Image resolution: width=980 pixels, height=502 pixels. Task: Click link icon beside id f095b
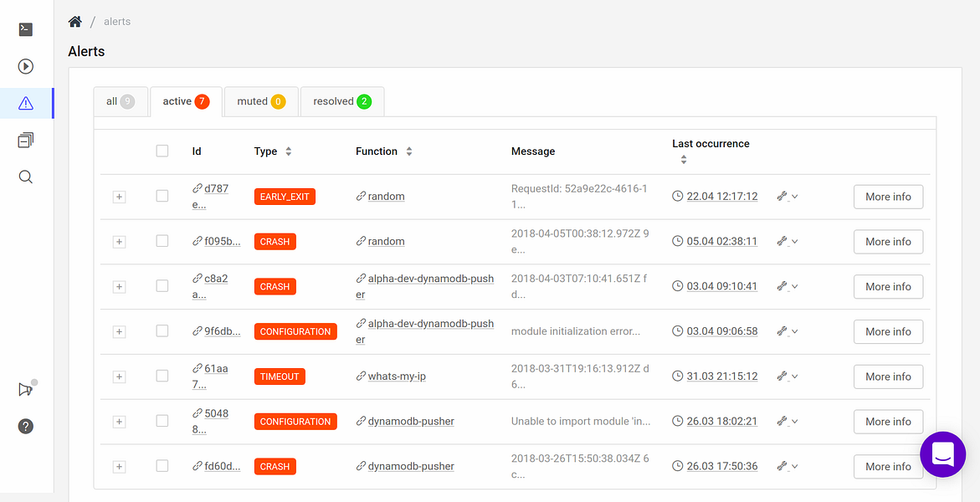[x=197, y=241]
